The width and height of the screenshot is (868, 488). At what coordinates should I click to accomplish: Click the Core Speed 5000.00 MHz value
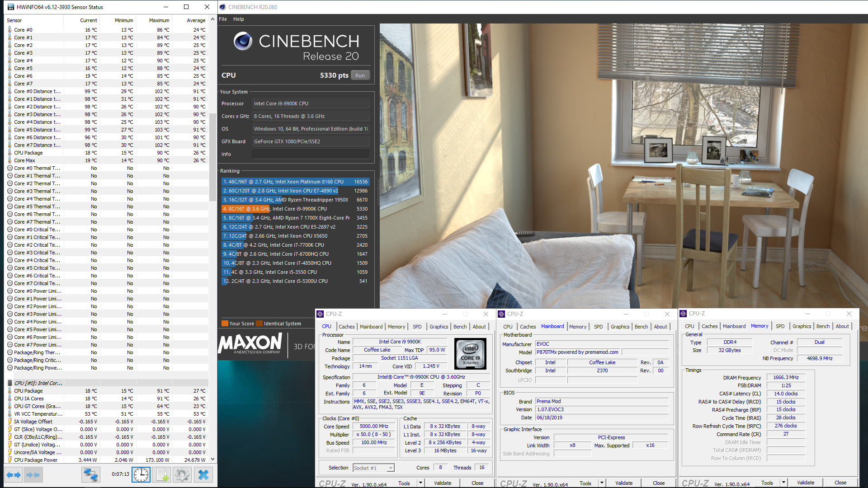click(374, 426)
